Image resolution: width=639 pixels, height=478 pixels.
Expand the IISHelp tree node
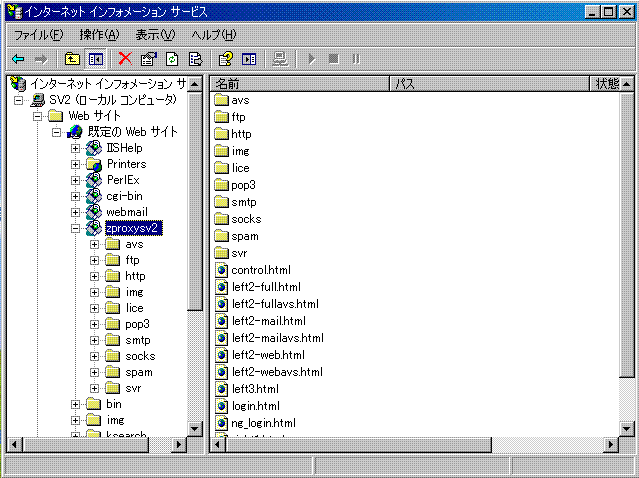[75, 148]
